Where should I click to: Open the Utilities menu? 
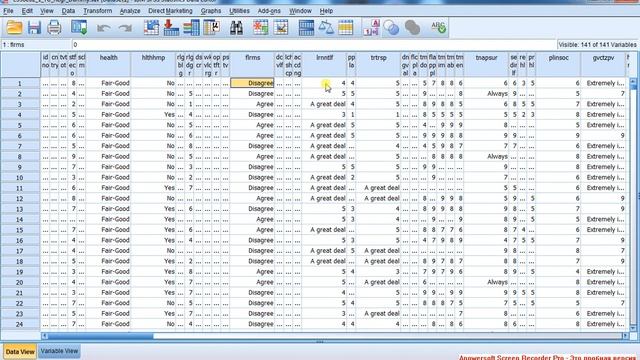240,11
